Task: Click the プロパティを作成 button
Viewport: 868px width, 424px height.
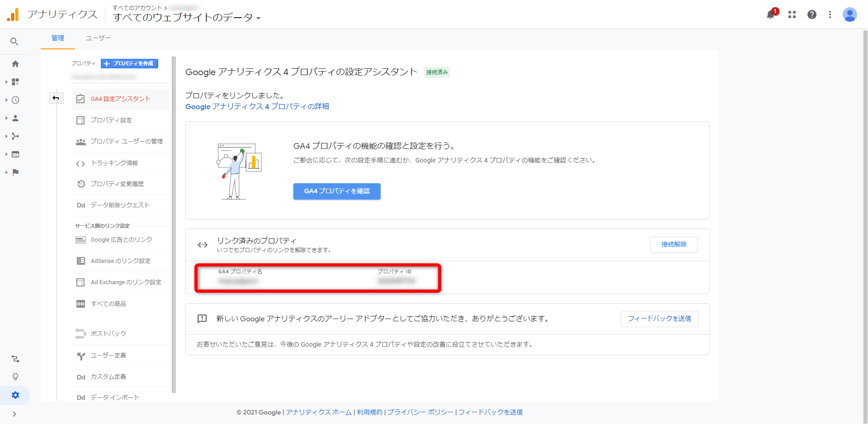Action: (129, 64)
